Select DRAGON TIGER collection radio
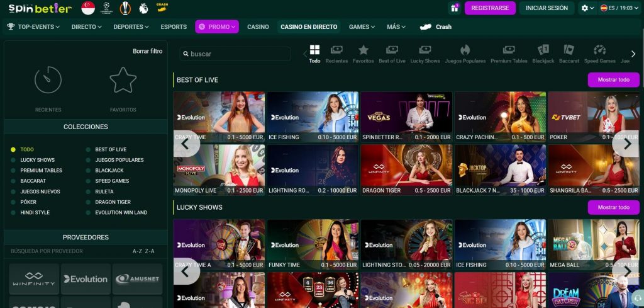The image size is (644, 308). [x=88, y=202]
